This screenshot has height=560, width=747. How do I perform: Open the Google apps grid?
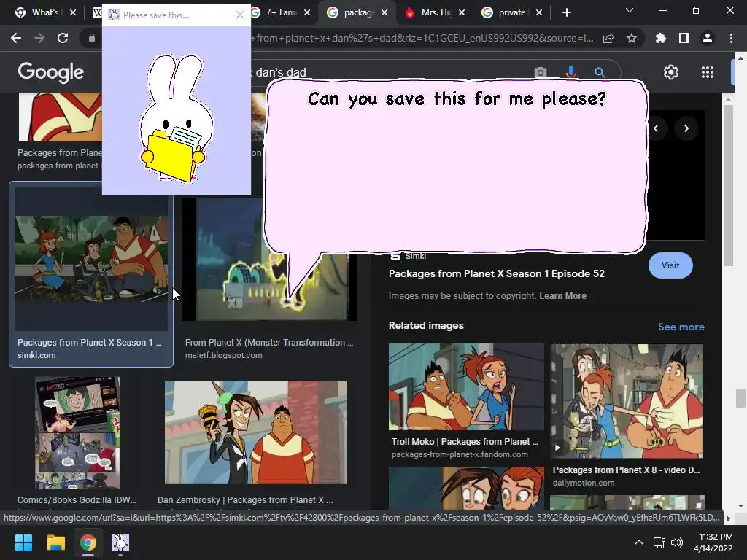(708, 72)
